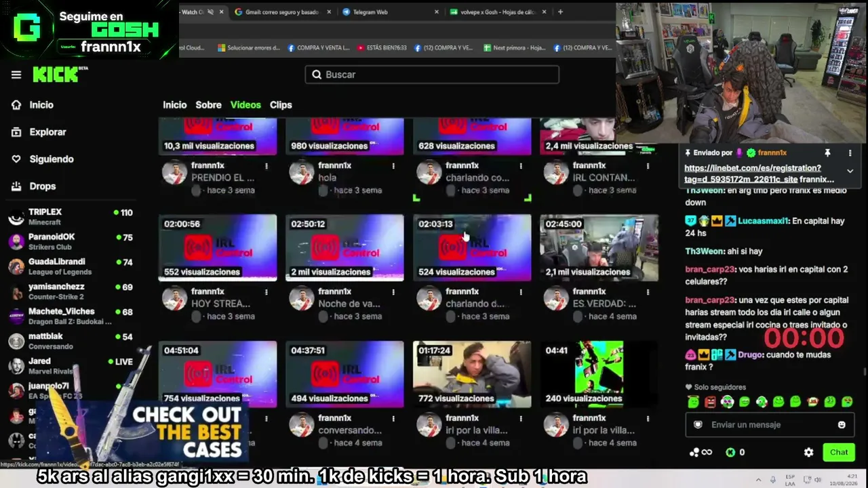
Task: Open juanpolo7l channel avatar in sidebar
Action: pos(16,390)
